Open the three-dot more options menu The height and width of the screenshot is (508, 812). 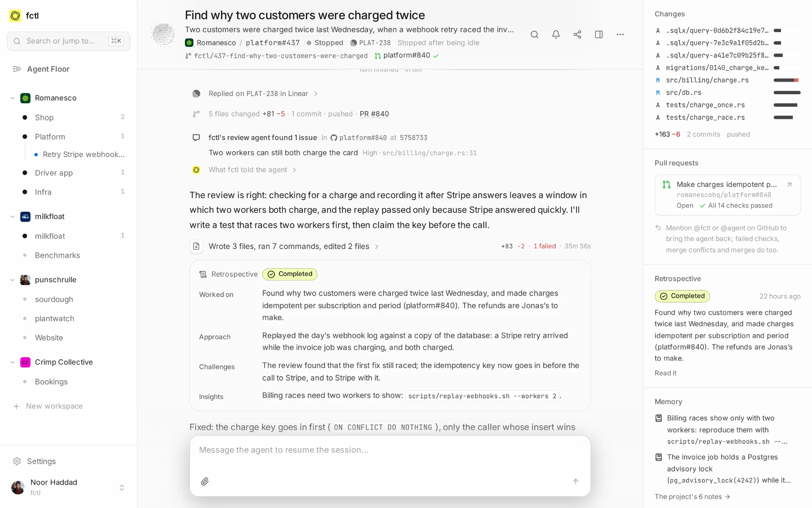tap(620, 34)
